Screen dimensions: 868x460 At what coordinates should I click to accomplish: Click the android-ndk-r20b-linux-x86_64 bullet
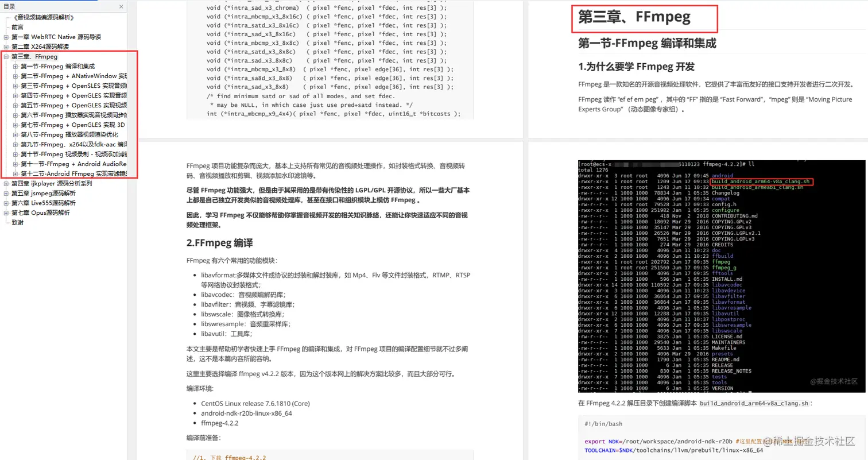pyautogui.click(x=246, y=413)
